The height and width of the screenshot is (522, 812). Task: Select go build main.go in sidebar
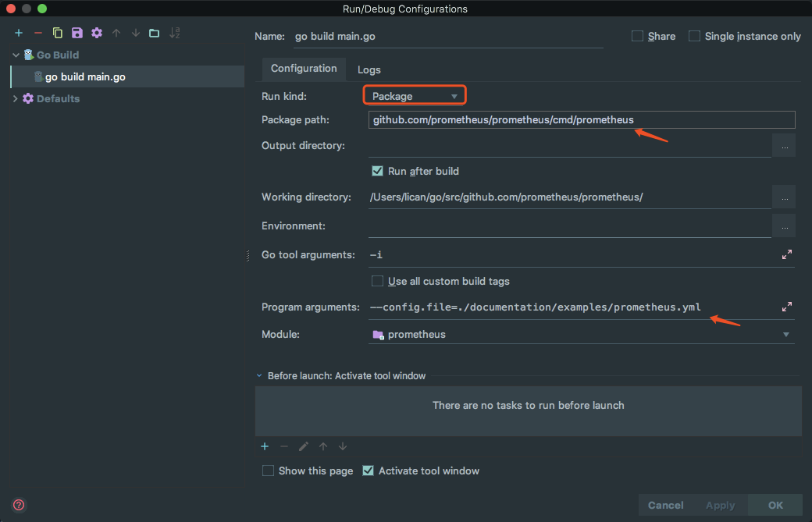[x=86, y=76]
